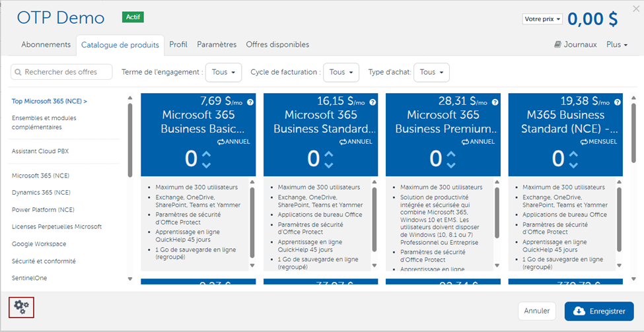Select Sécurité et conformité category

coord(44,261)
